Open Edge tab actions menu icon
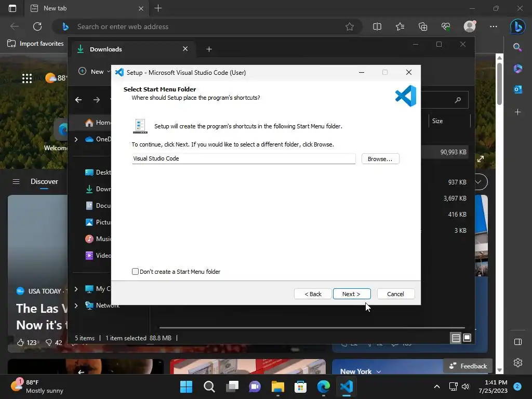This screenshot has height=399, width=532. point(12,8)
